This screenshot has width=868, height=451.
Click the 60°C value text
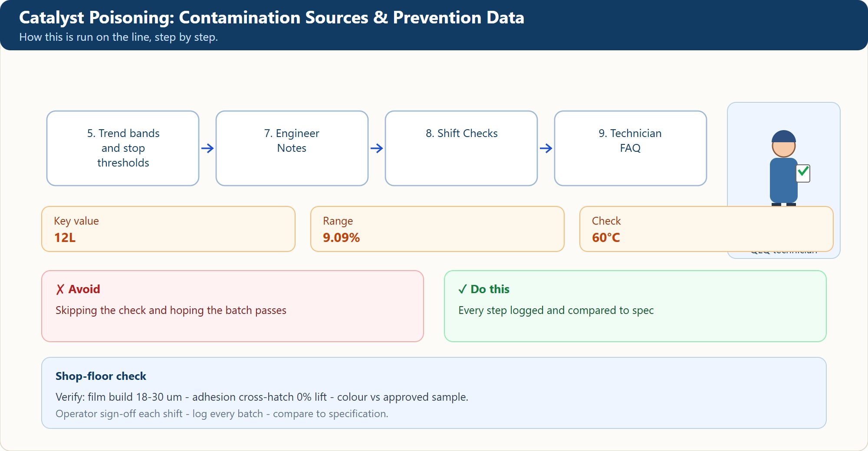coord(606,238)
